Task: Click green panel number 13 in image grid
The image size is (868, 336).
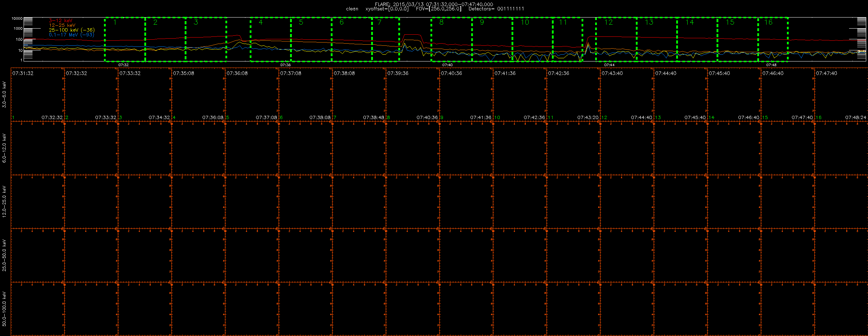Action: pos(658,118)
